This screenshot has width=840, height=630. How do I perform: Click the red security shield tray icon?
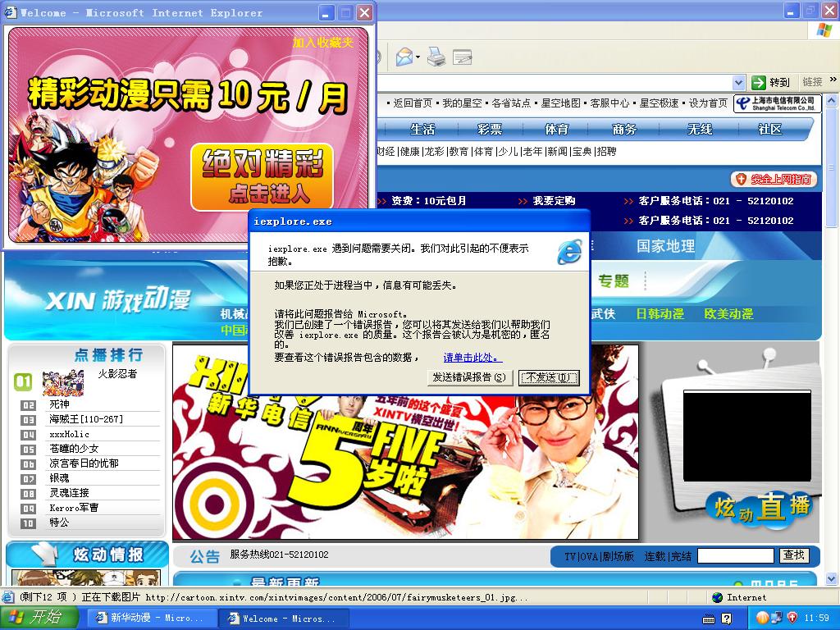792,618
